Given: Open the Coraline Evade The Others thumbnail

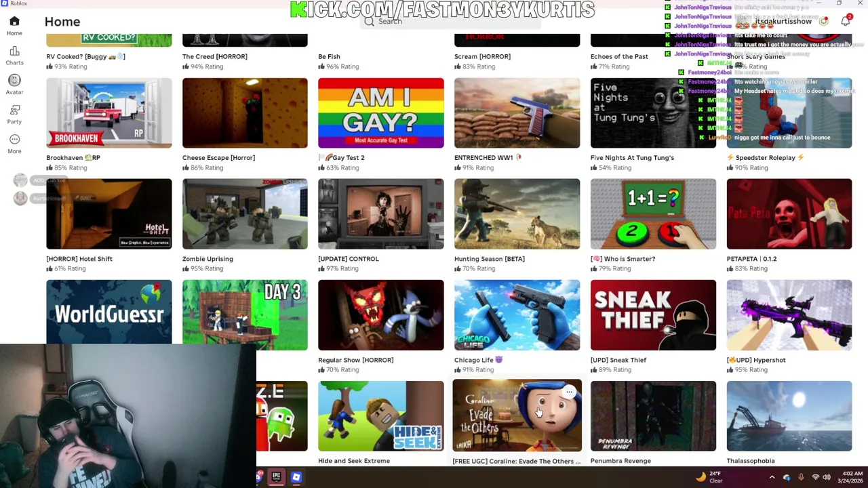Looking at the screenshot, I should click(x=517, y=415).
